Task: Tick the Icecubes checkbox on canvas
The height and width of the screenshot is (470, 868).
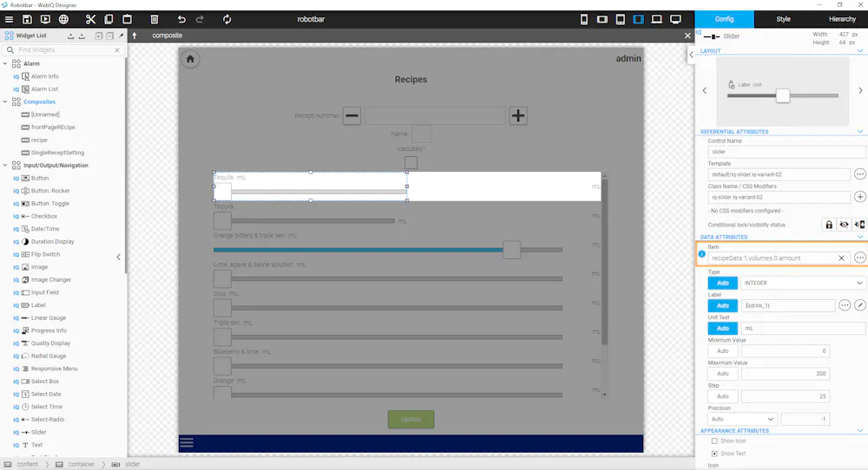Action: (411, 162)
